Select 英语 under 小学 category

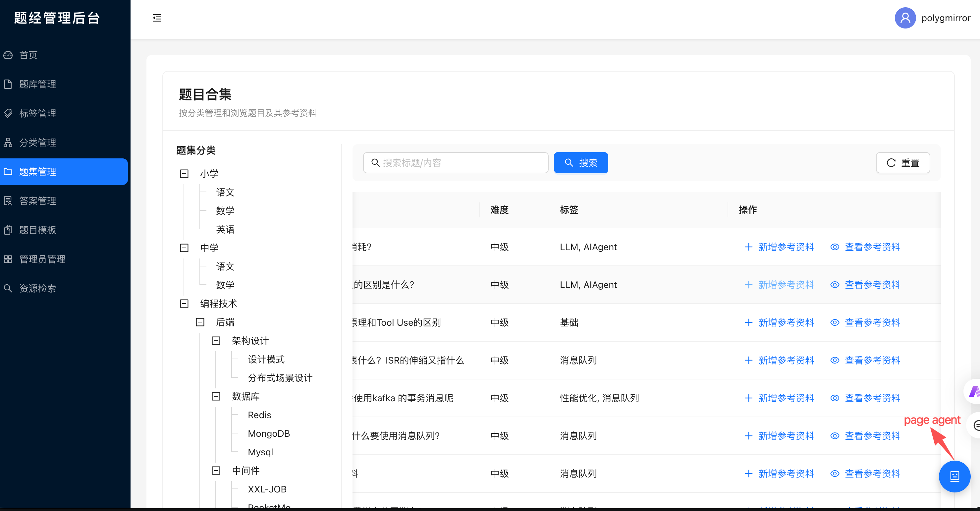pyautogui.click(x=225, y=229)
